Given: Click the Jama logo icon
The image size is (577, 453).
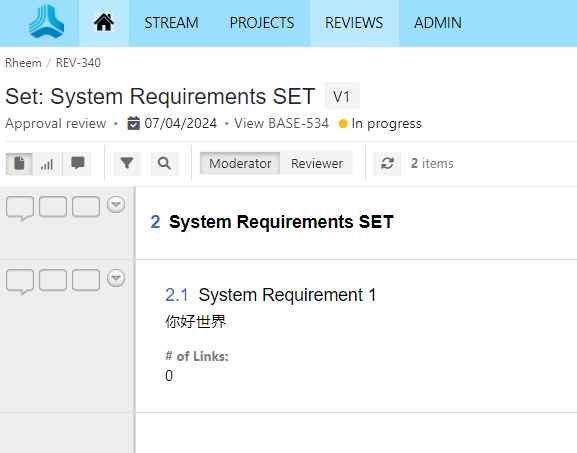Looking at the screenshot, I should [46, 21].
